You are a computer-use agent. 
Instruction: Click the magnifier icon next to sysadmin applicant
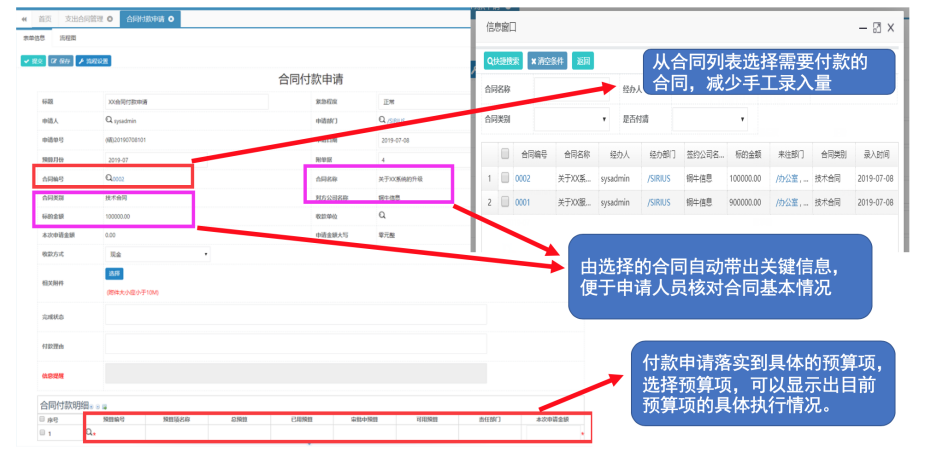(x=109, y=120)
